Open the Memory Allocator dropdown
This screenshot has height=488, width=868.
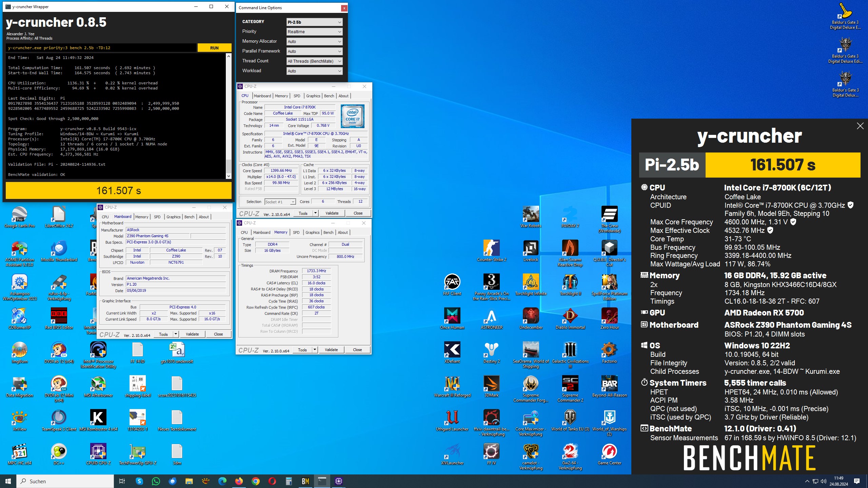point(314,42)
